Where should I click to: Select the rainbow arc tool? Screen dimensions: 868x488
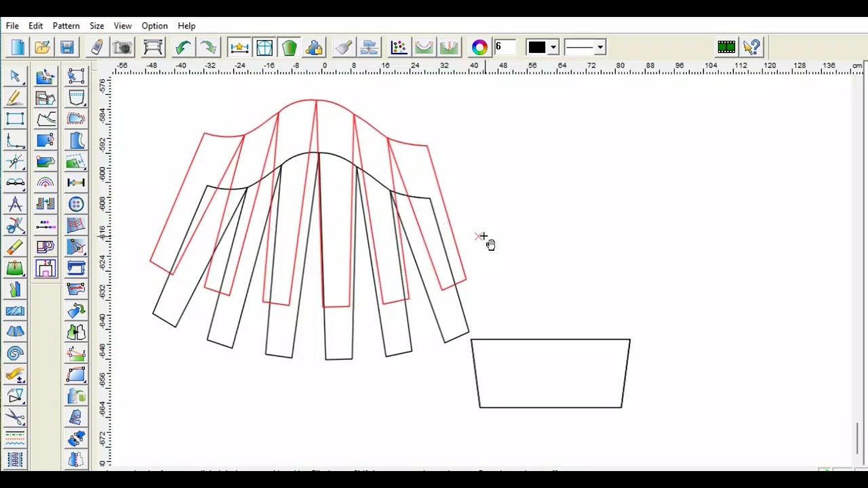coord(45,183)
